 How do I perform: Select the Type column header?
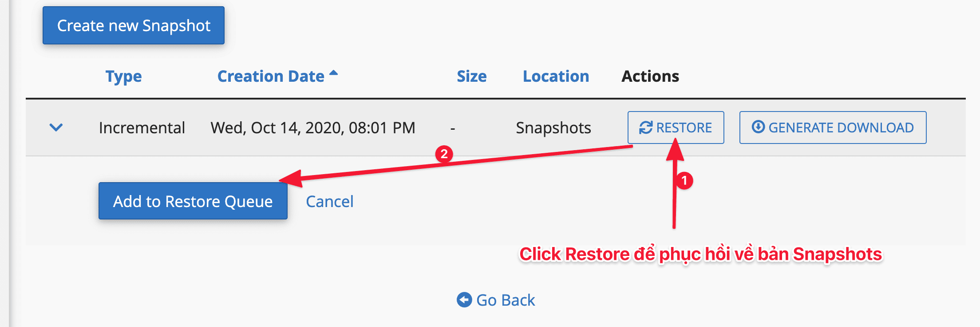click(x=123, y=76)
